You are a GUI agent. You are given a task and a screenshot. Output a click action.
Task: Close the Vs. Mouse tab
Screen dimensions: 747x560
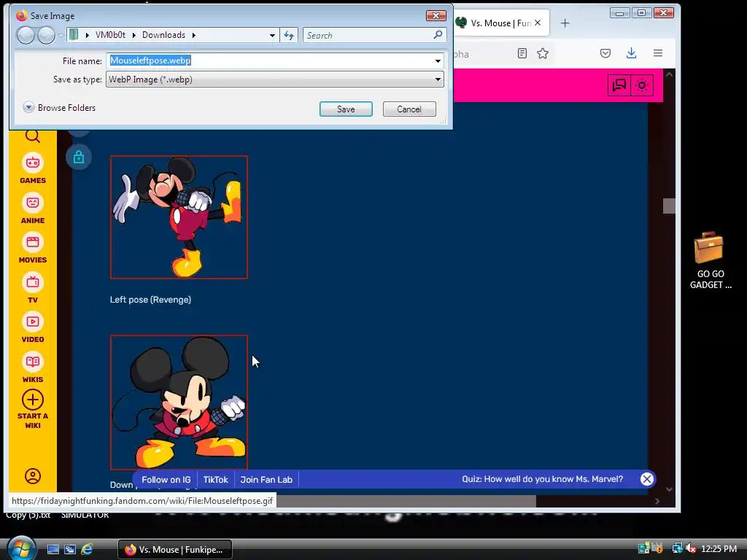538,23
